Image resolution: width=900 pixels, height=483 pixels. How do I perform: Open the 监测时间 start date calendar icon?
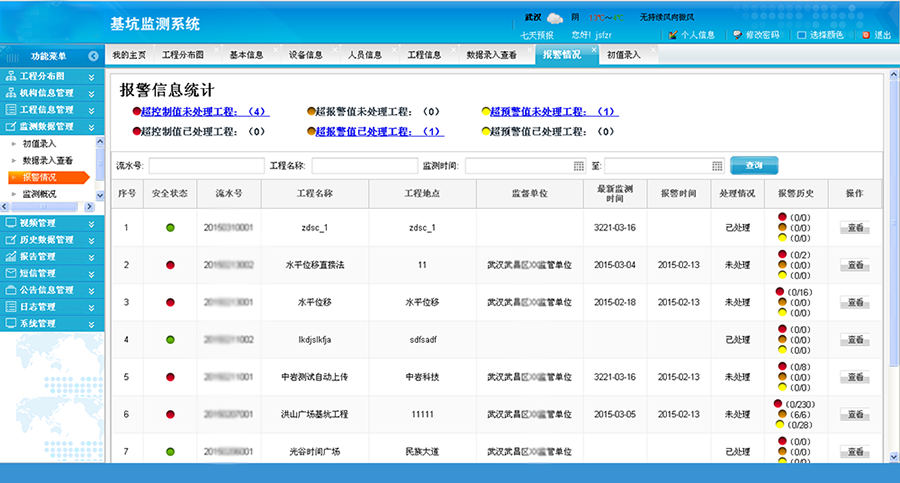pyautogui.click(x=578, y=166)
